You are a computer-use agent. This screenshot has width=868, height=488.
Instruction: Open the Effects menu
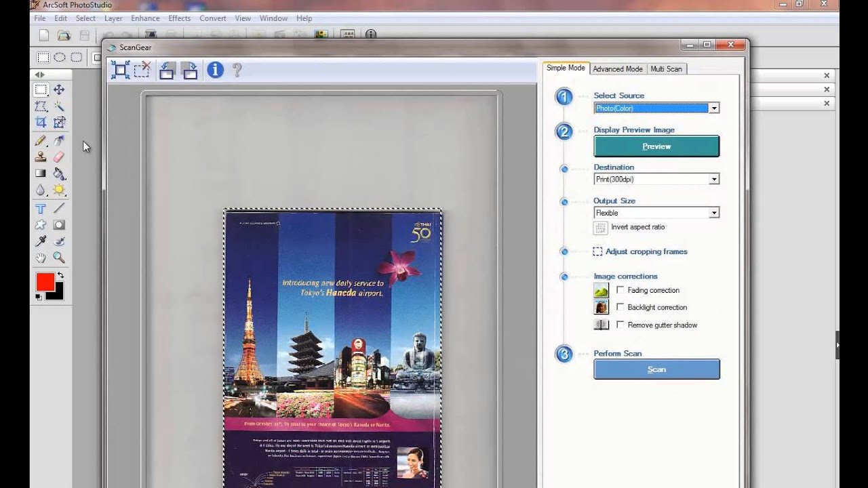coord(179,18)
